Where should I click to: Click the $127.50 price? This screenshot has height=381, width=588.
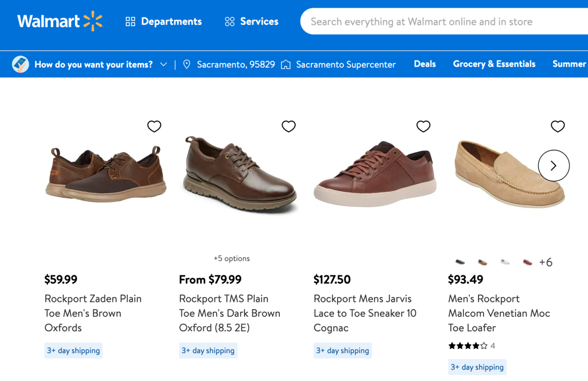point(332,279)
